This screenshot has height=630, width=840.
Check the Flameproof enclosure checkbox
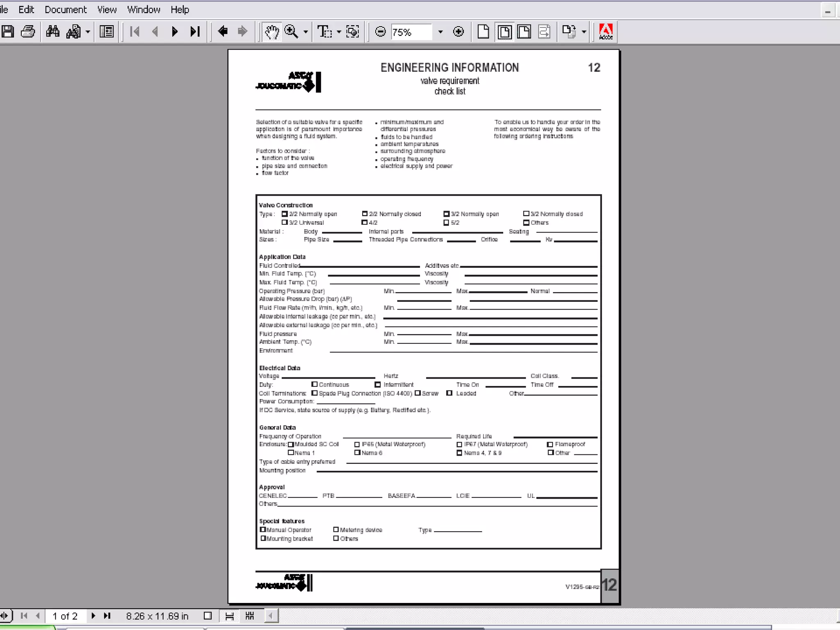pos(550,444)
